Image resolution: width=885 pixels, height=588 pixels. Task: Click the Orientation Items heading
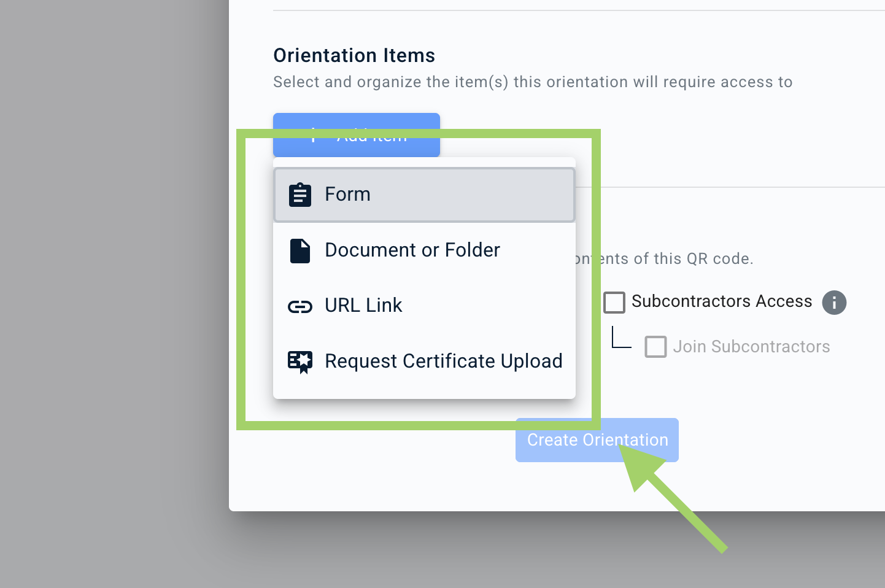click(354, 56)
